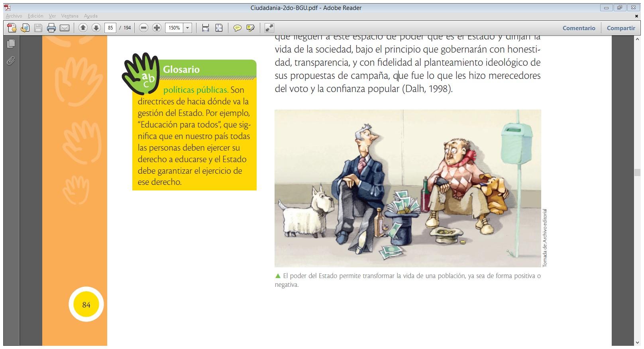Click the fit-width scrolling mode icon

click(x=206, y=28)
